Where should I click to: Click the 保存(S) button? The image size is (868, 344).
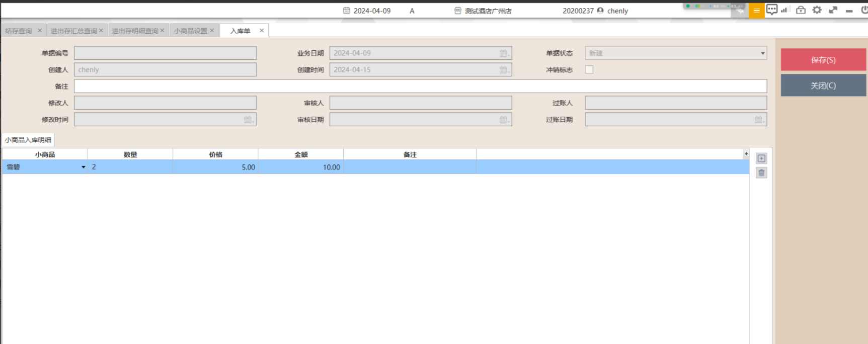[x=823, y=60]
